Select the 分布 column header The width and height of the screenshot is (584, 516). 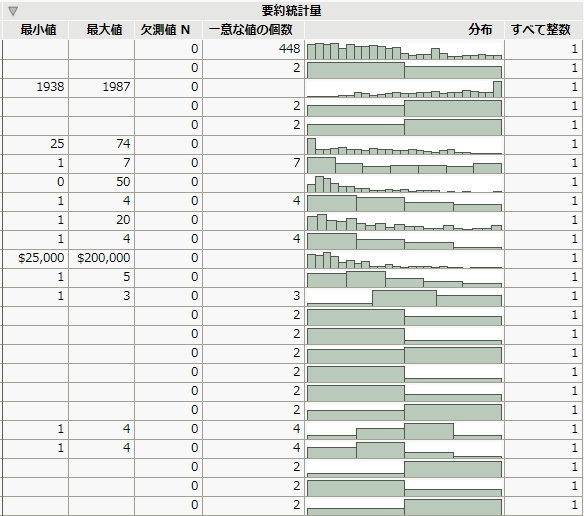[x=480, y=30]
